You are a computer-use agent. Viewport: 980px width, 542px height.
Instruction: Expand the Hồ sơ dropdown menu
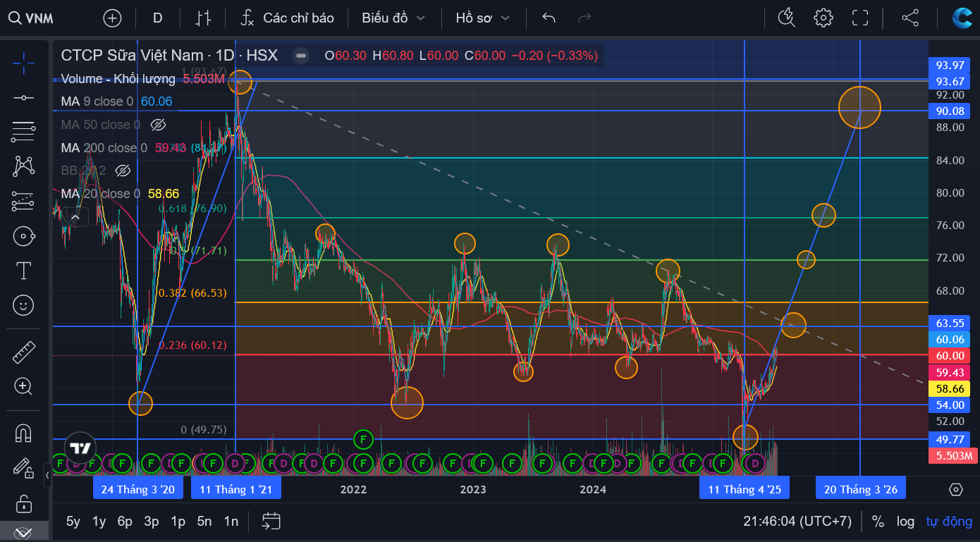coord(482,18)
